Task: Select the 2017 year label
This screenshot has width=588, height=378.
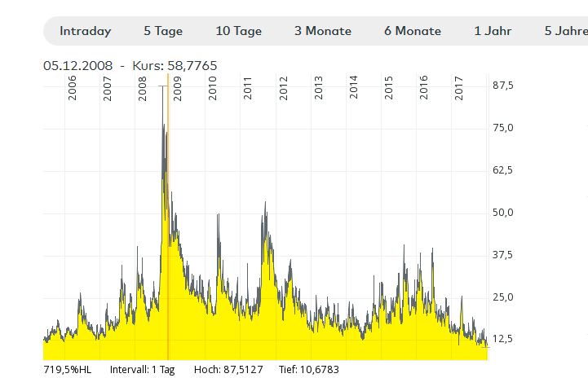Action: [x=459, y=88]
